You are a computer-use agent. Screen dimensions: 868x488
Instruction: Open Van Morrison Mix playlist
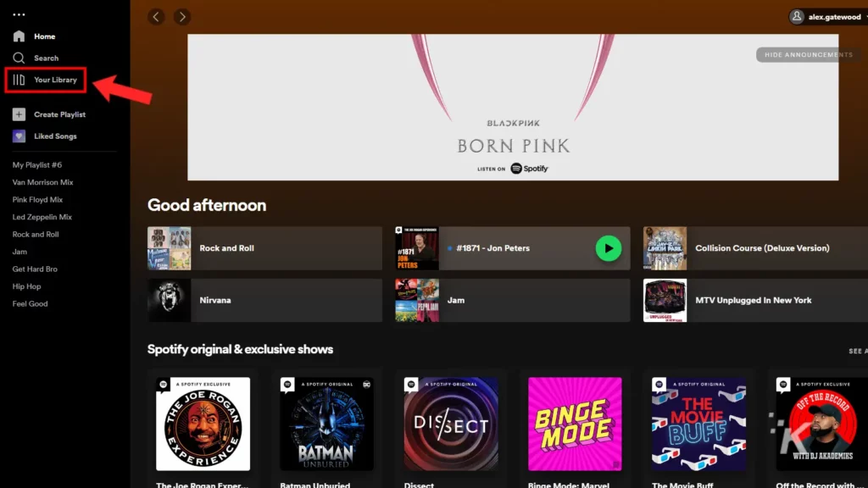[42, 182]
